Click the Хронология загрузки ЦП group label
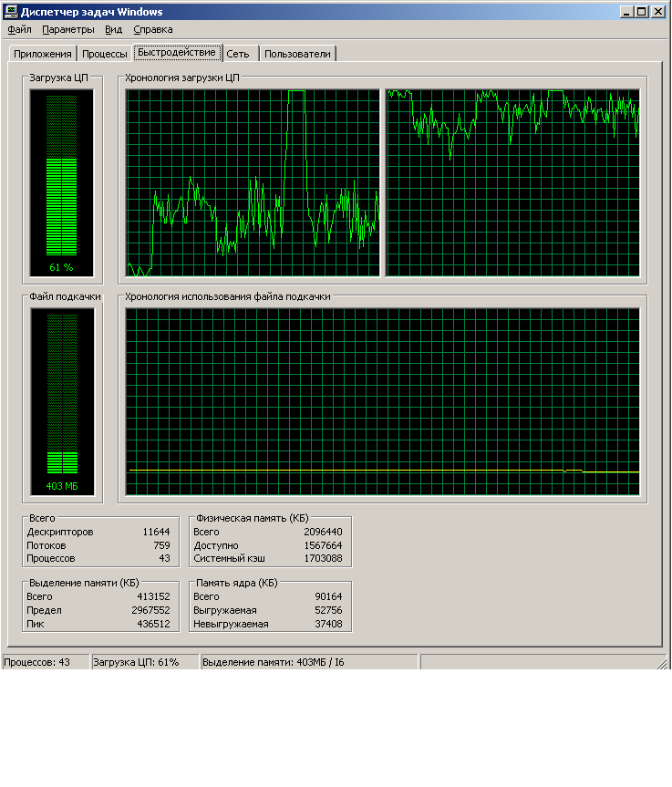 pos(182,78)
